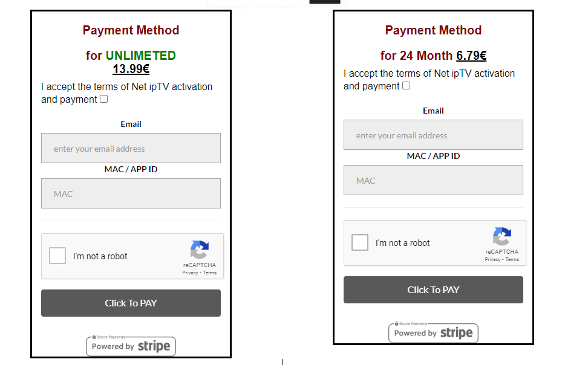Screen dimensions: 588x365
Task: Accept the Net ipTV terms for the UNLIMETED plan
Action: coord(103,99)
